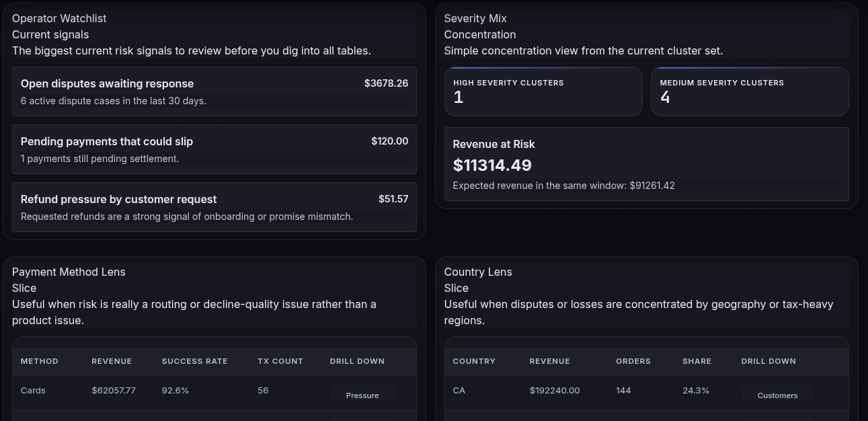
Task: Click the TX Count column header
Action: (280, 361)
